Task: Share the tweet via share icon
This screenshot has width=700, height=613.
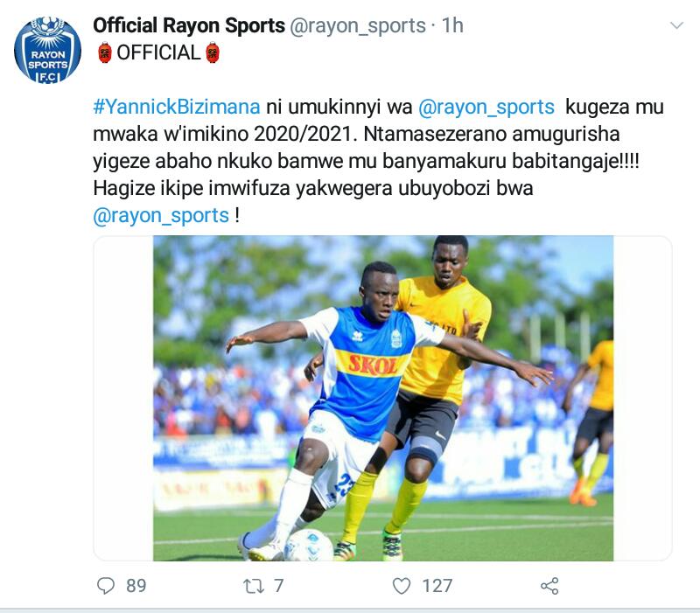Action: coord(549,586)
